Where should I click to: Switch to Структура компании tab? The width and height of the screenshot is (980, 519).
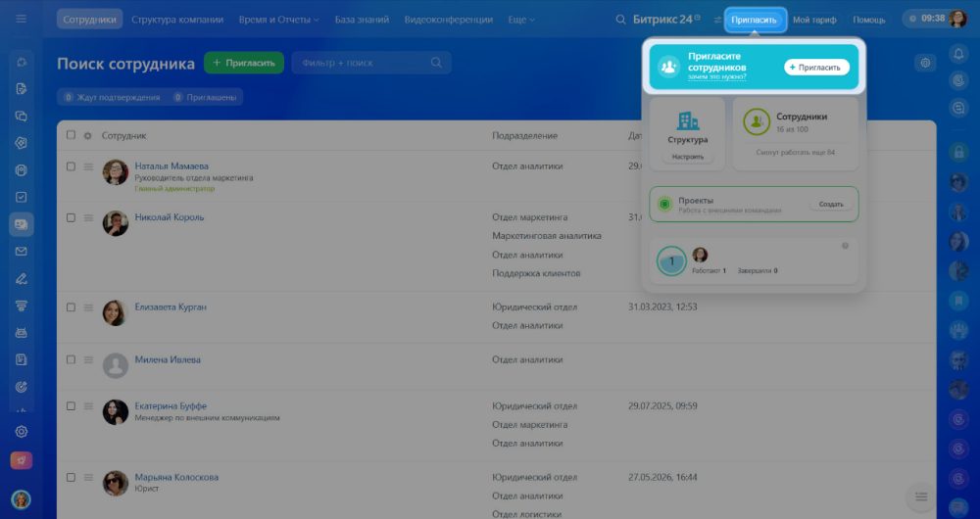176,20
